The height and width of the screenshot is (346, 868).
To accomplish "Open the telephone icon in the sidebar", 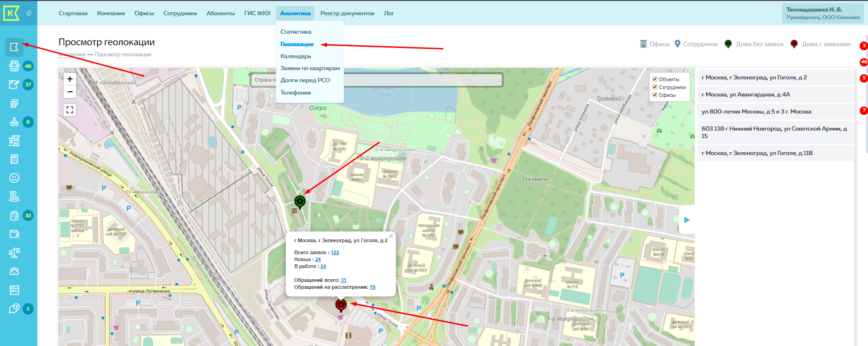I will (x=14, y=271).
